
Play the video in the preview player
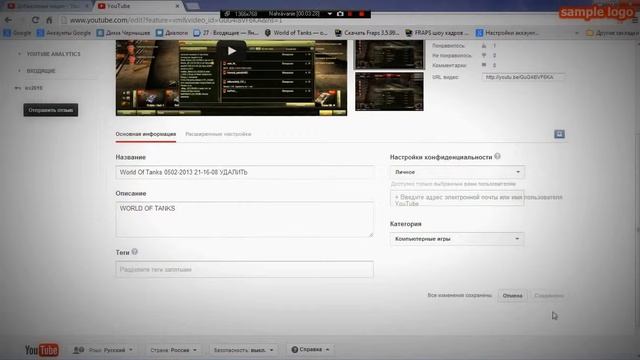click(231, 51)
